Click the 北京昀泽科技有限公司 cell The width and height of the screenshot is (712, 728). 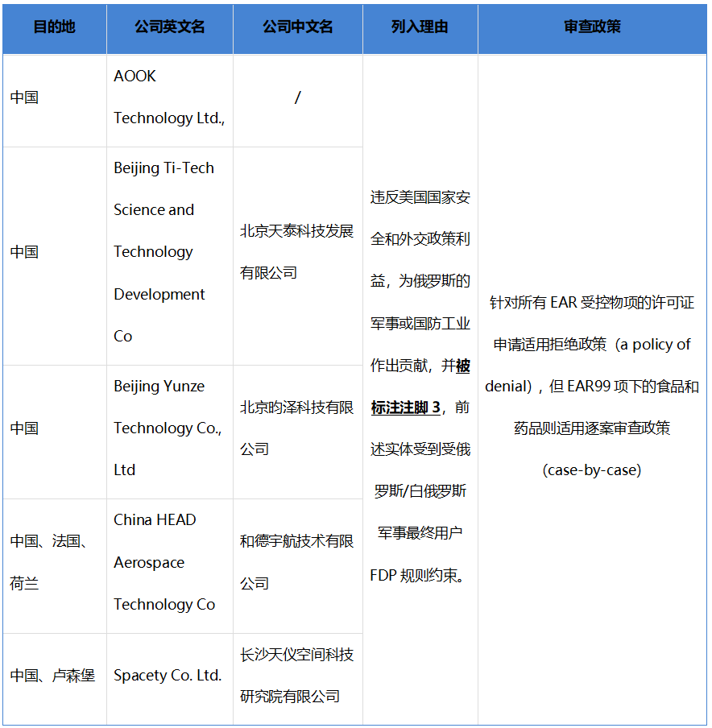296,428
